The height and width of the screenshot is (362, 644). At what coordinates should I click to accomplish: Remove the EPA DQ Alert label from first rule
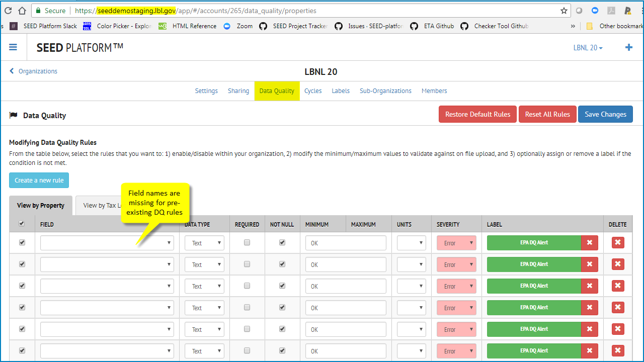(589, 242)
